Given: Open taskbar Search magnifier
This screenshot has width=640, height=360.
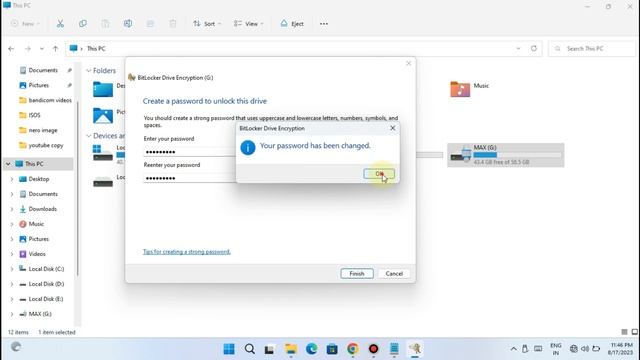Looking at the screenshot, I should [x=250, y=349].
